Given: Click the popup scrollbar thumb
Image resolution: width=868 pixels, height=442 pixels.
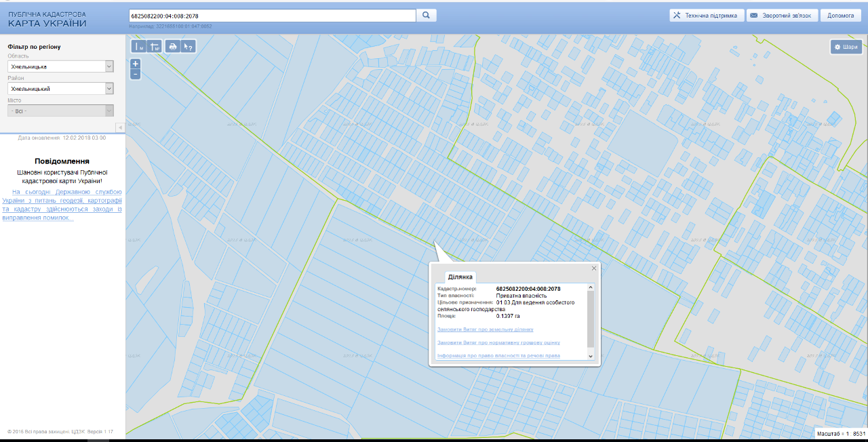Looking at the screenshot, I should (590, 320).
